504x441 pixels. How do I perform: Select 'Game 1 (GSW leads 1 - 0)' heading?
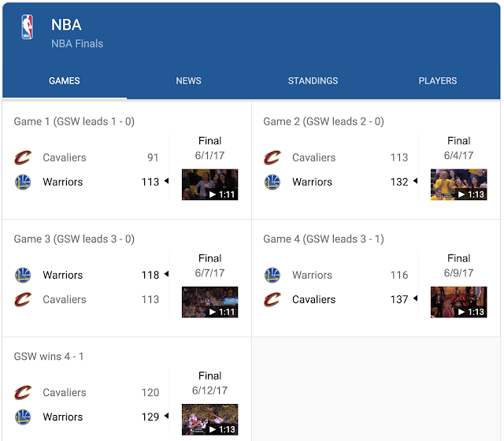tap(74, 121)
